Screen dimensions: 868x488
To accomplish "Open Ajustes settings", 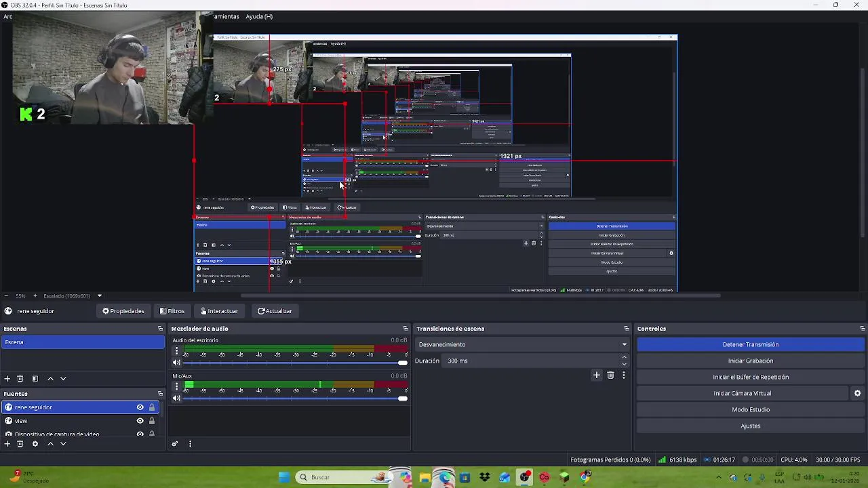I will (x=750, y=426).
